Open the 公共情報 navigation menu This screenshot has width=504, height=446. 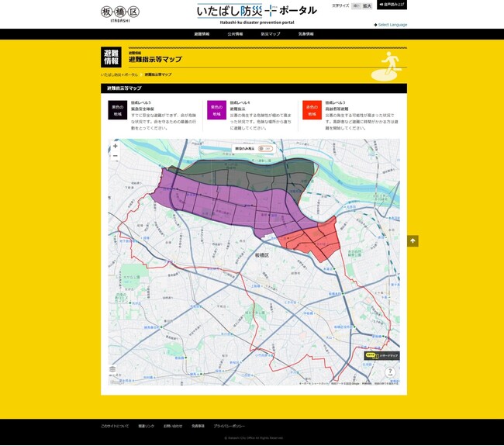click(235, 34)
